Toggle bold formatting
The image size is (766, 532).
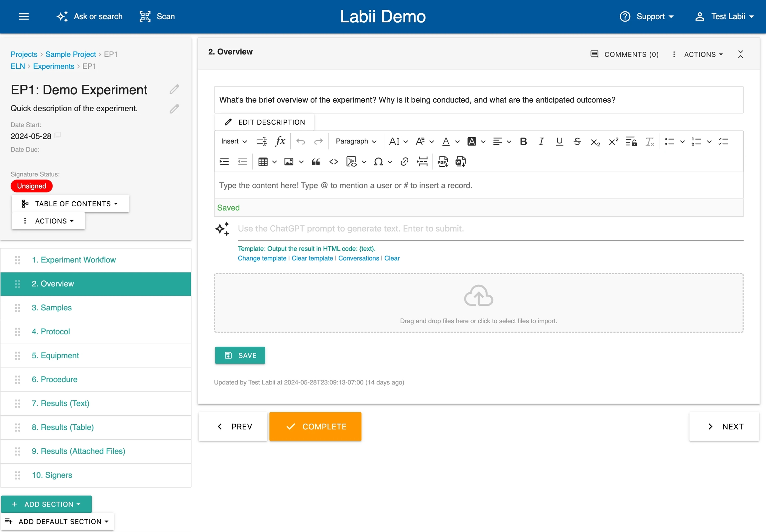(x=523, y=141)
